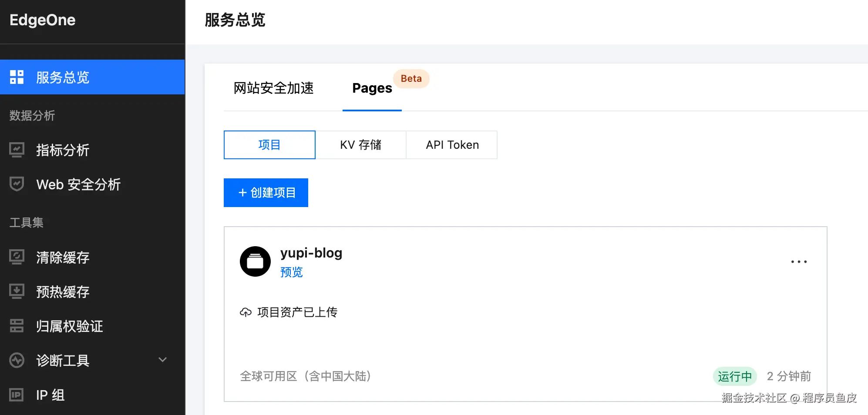Click the 创建项目 button
Viewport: 868px width, 415px height.
pos(266,193)
